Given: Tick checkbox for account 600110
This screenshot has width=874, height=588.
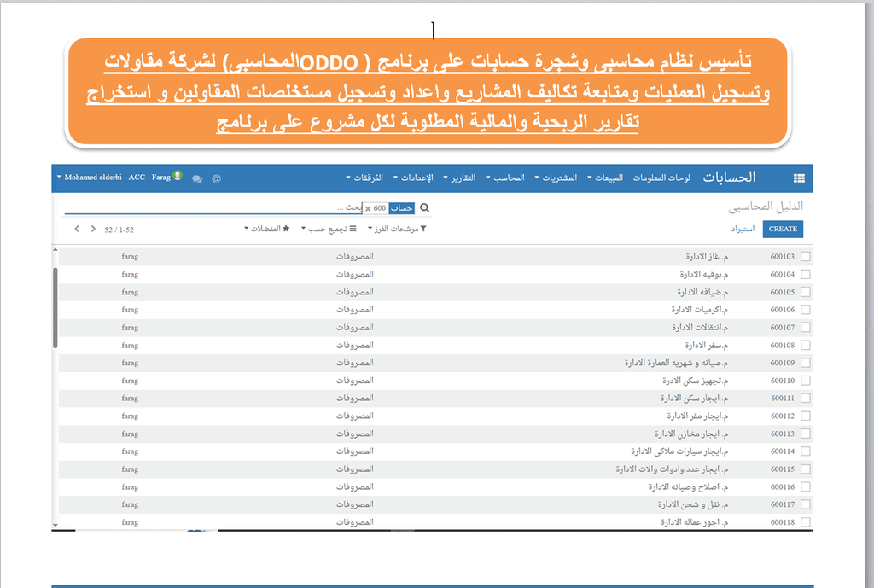Looking at the screenshot, I should [x=806, y=381].
